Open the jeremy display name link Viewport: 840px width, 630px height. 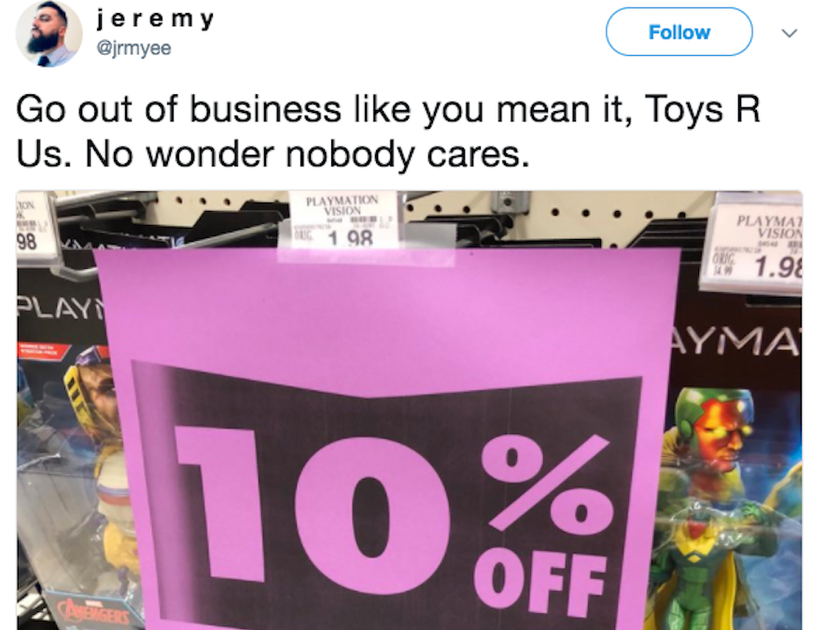(155, 20)
